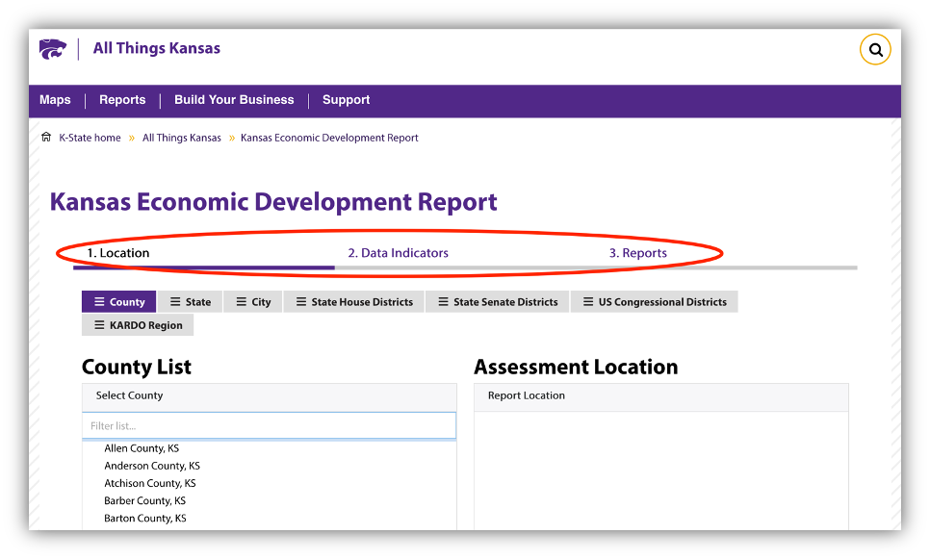This screenshot has height=560, width=930.
Task: Click the Report Location panel header
Action: click(661, 397)
